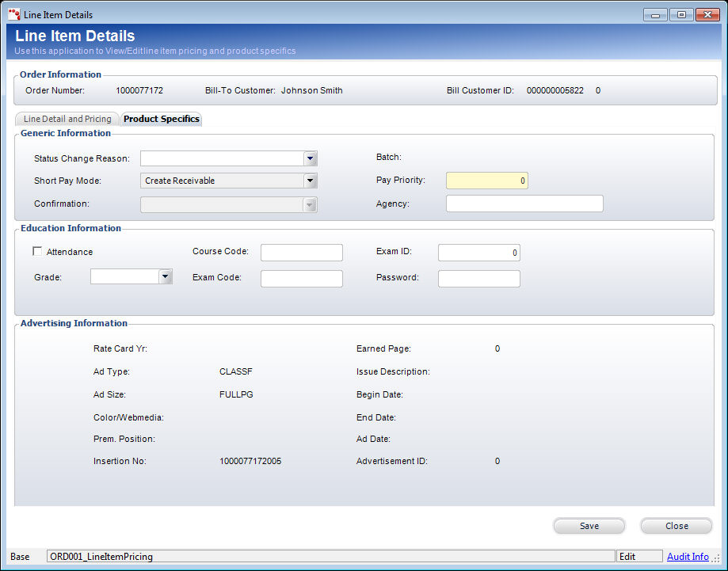The height and width of the screenshot is (571, 728).
Task: Maximize the Line Item Details window
Action: 680,14
